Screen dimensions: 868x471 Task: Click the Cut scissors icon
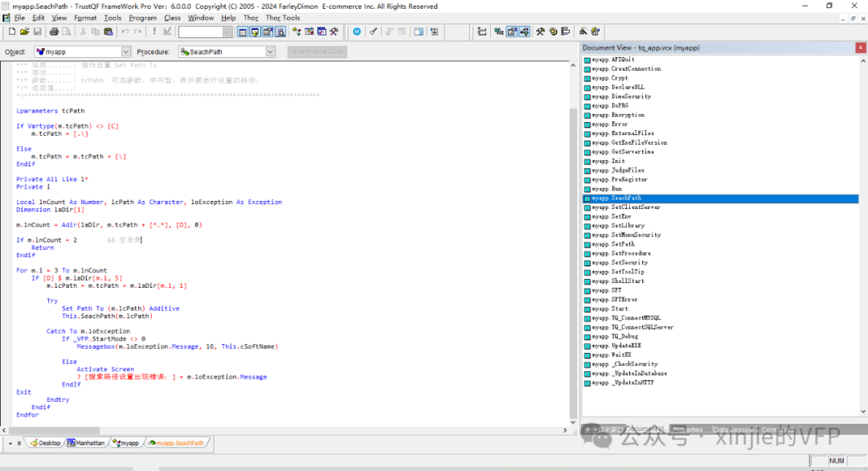(83, 32)
